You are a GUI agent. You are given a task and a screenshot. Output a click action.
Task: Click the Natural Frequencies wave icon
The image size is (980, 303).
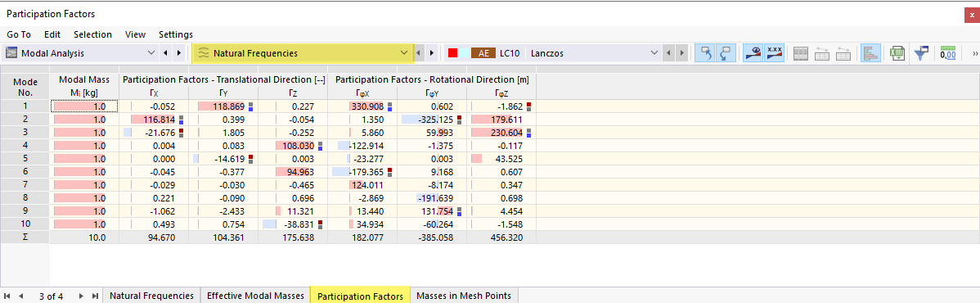point(203,53)
